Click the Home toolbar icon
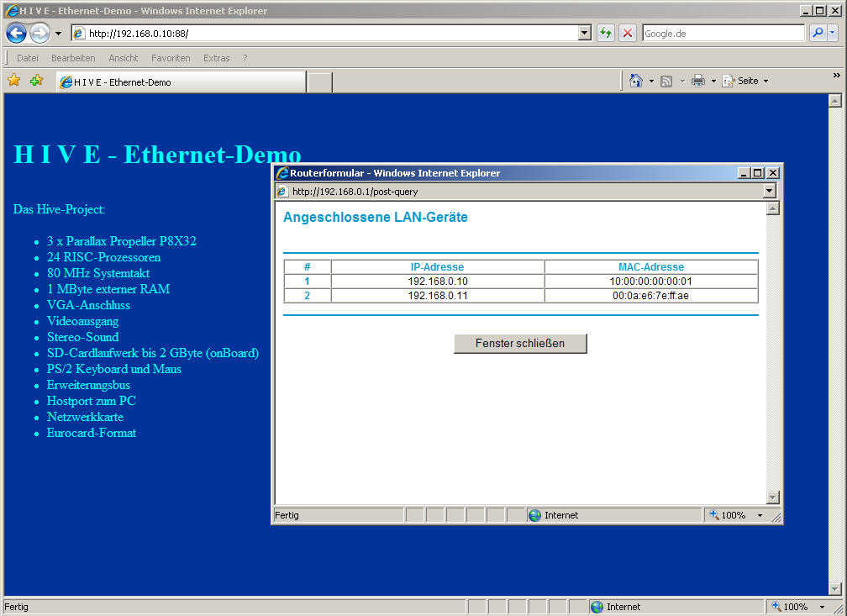Screen dimensions: 847x616 pos(636,81)
